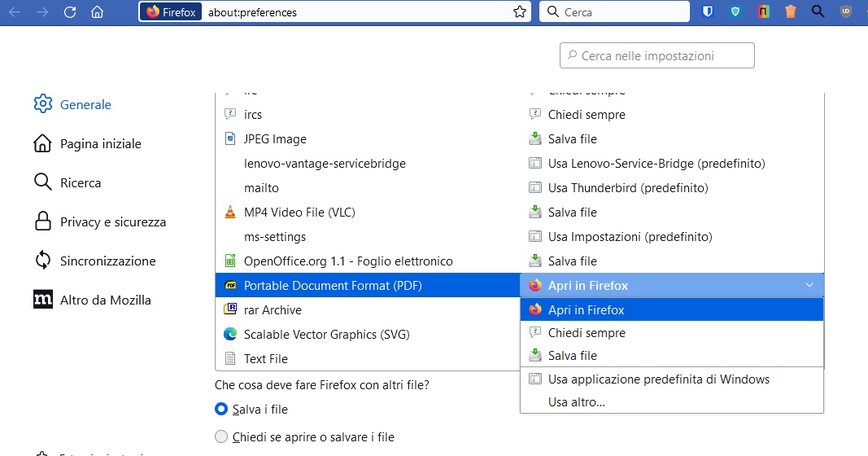The image size is (868, 456).
Task: Select Chiedi se aprire o salvare i file
Action: point(221,436)
